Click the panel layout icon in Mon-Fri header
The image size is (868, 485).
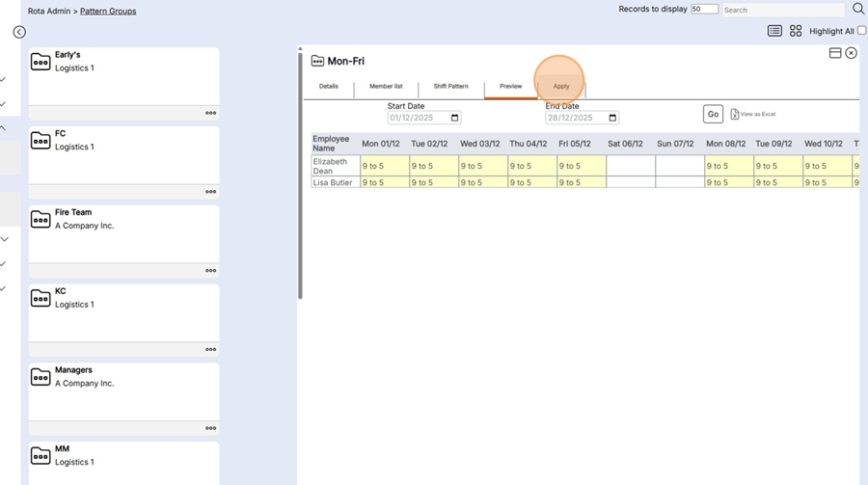(835, 53)
